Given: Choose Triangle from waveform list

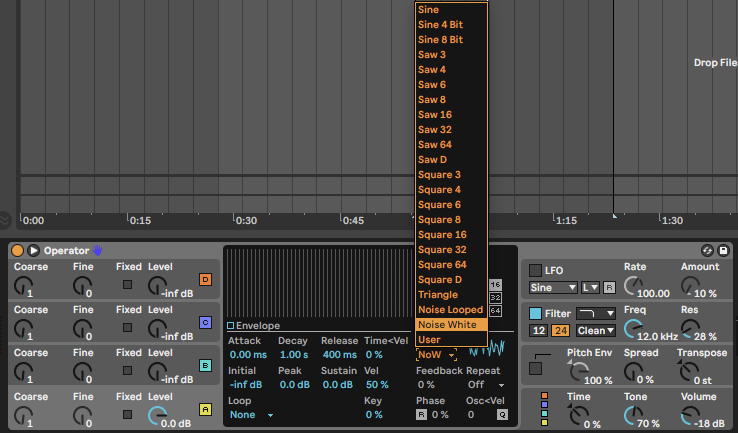Looking at the screenshot, I should (451, 295).
